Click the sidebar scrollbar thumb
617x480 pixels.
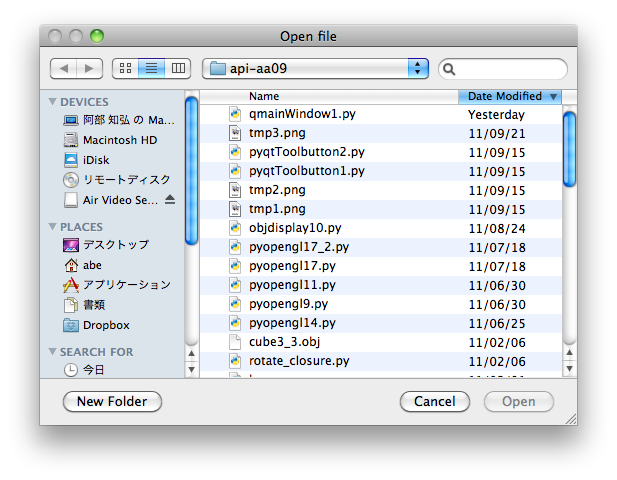pyautogui.click(x=191, y=171)
